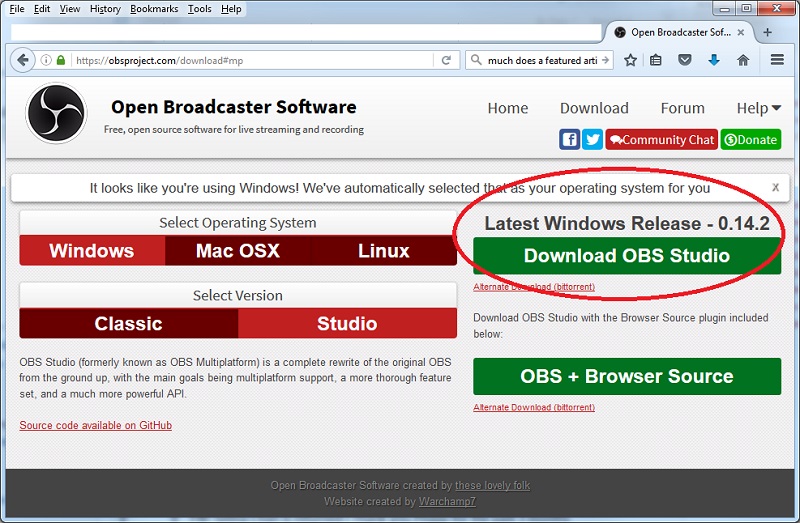The height and width of the screenshot is (523, 800).
Task: Click the 'Select Version' label
Action: pyautogui.click(x=238, y=295)
